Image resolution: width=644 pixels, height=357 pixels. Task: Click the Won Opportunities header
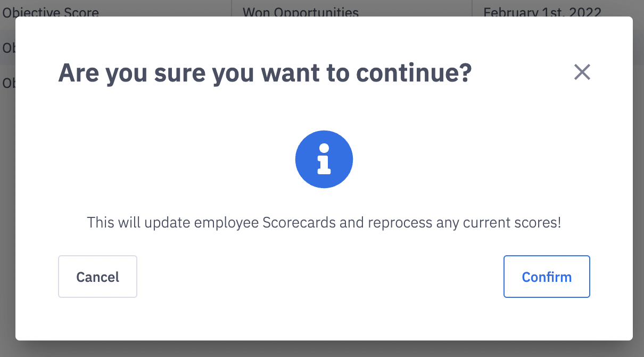(x=300, y=12)
